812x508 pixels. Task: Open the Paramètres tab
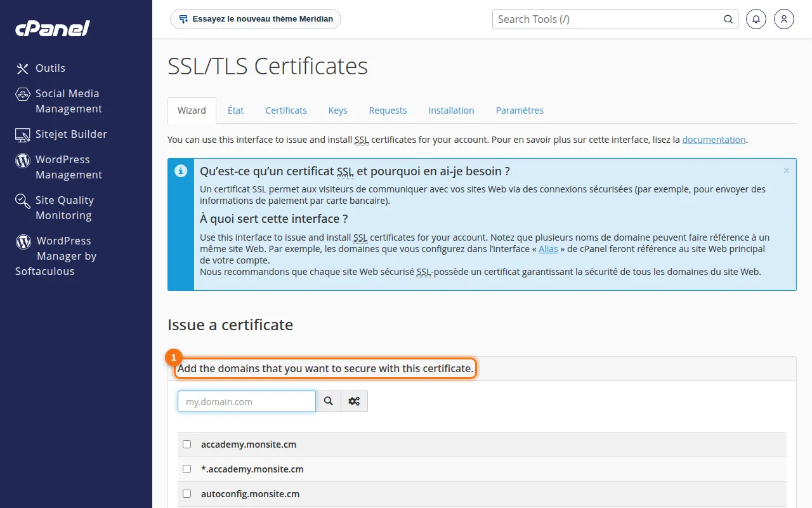520,110
